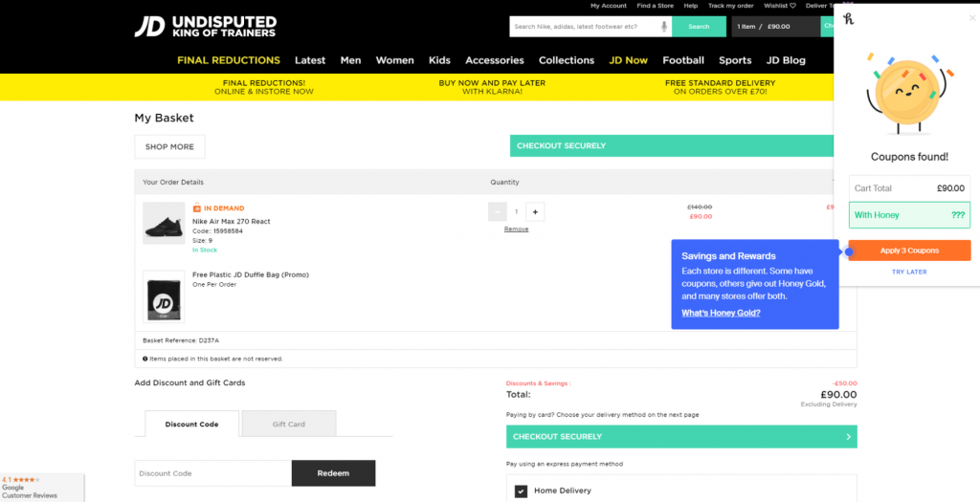Open the What's Honey Gold? link
This screenshot has height=502, width=980.
(721, 313)
